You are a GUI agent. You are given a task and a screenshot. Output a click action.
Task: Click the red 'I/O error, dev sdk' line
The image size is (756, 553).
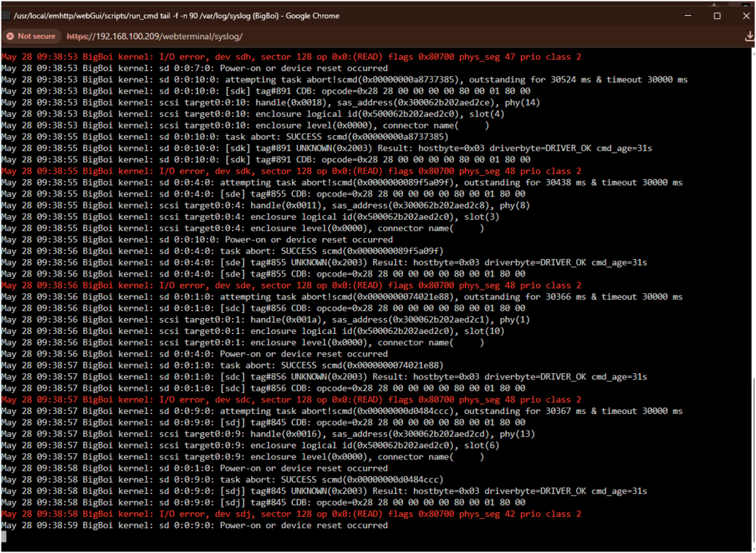pos(291,171)
